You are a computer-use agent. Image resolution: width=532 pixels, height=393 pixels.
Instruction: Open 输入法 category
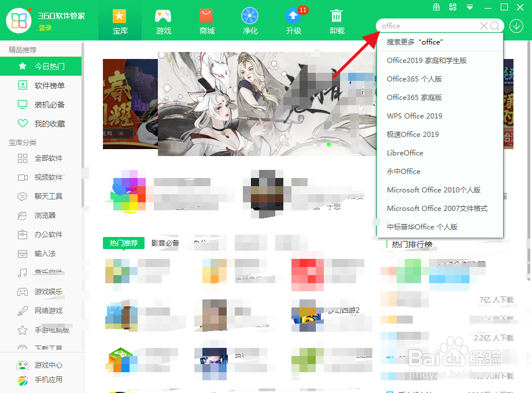[40, 254]
